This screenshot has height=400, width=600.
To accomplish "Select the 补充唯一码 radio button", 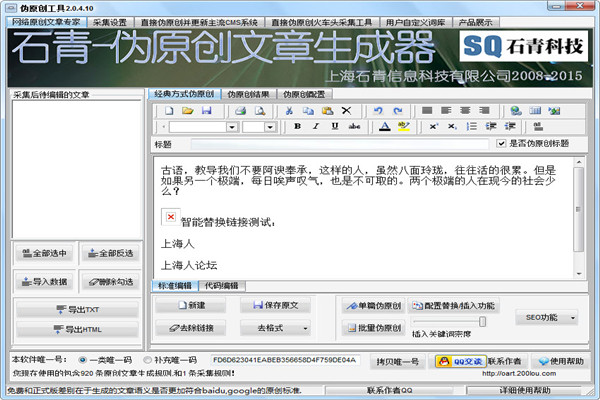I will point(147,359).
